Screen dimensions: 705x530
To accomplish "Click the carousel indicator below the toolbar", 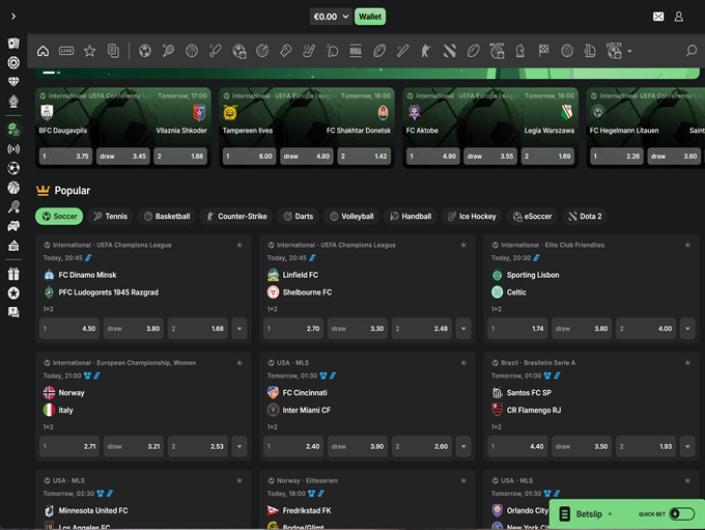I will [x=50, y=73].
